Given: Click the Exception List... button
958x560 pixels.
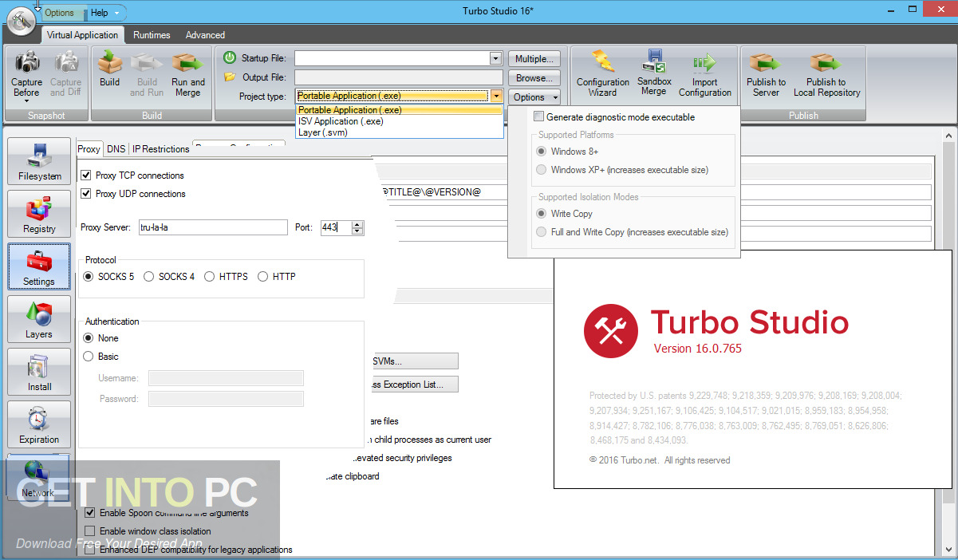Looking at the screenshot, I should [x=414, y=385].
